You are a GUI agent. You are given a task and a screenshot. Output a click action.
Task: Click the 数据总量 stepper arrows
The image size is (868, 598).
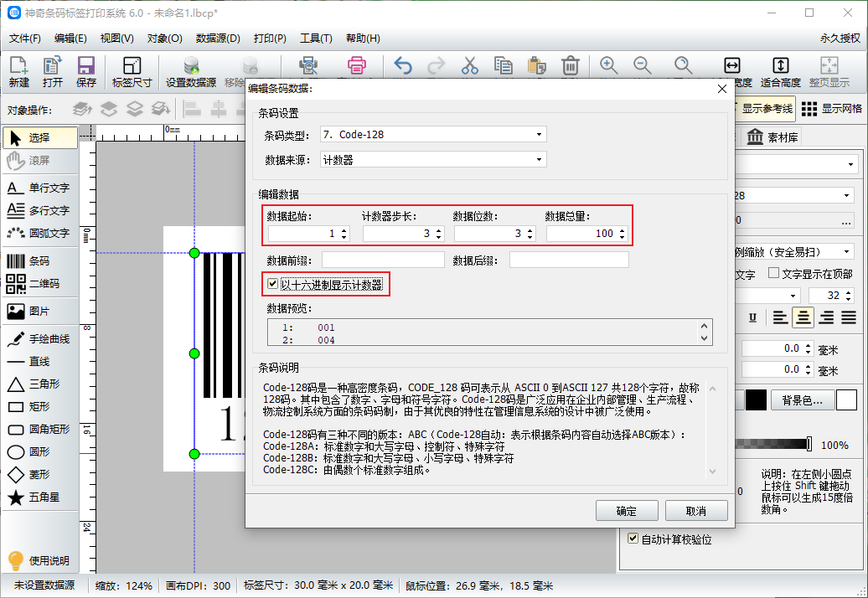coord(623,234)
